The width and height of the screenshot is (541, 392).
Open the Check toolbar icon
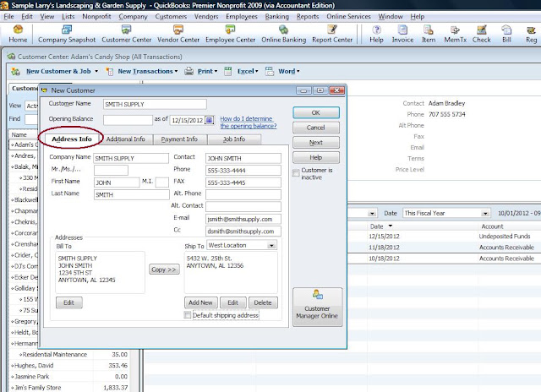click(x=481, y=34)
